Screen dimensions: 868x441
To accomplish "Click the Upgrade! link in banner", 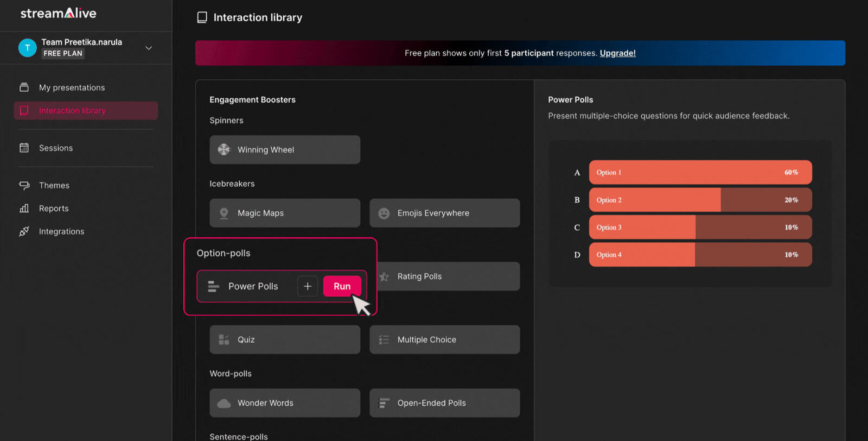I will click(617, 53).
